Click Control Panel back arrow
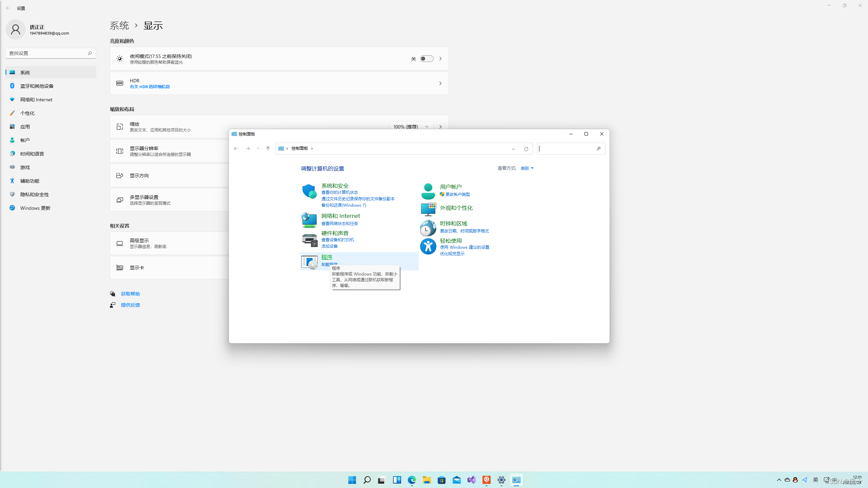Viewport: 868px width, 488px height. (x=236, y=148)
